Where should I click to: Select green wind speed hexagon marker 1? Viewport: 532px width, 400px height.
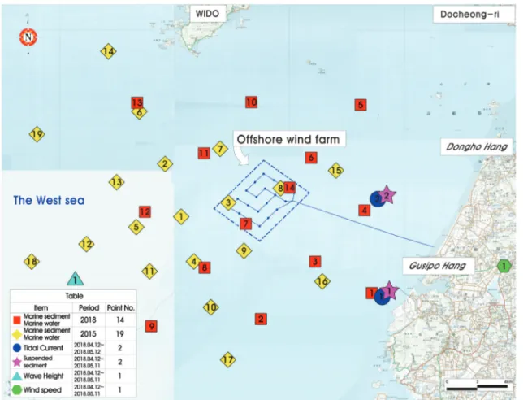pos(504,266)
